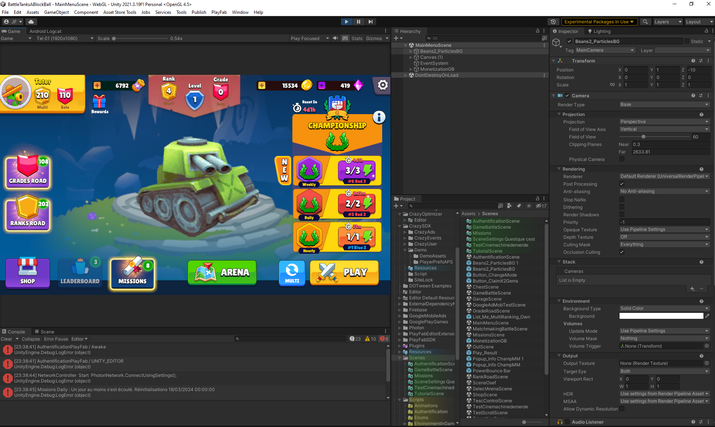This screenshot has height=427, width=715.
Task: Open RANKS ROAD in the game
Action: click(x=27, y=214)
